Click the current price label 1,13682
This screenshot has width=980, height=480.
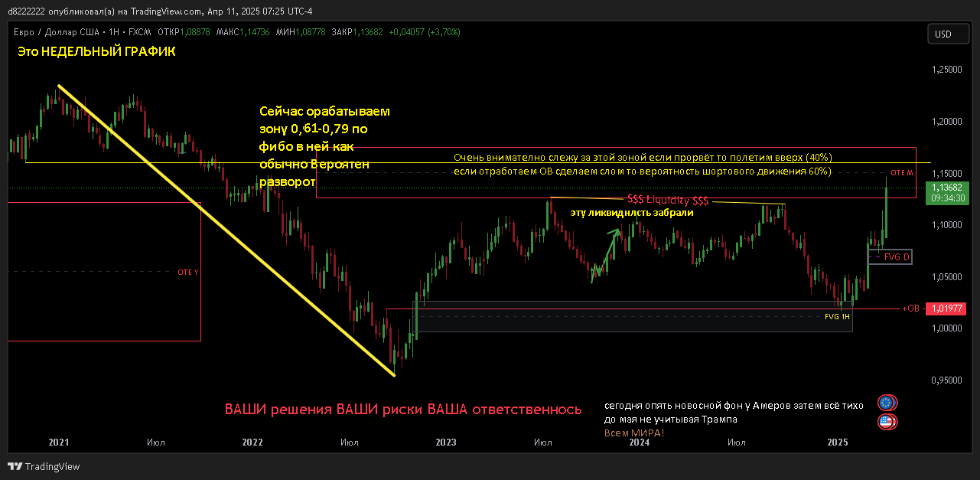948,186
